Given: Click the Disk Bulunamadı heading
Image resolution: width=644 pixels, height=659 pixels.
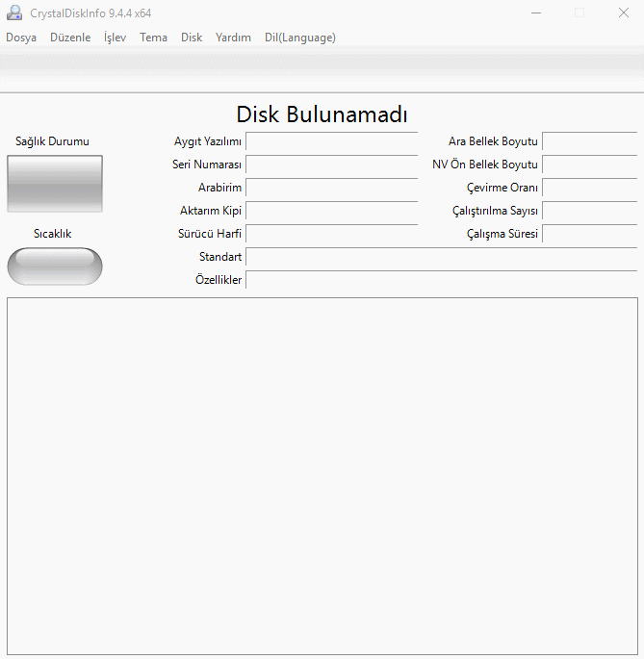Looking at the screenshot, I should (x=322, y=114).
